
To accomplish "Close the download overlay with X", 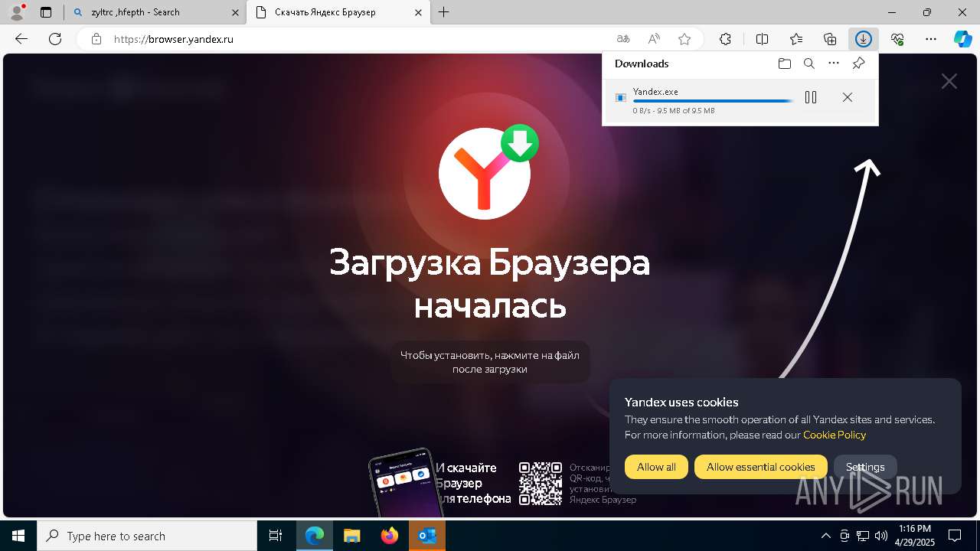I will 949,81.
